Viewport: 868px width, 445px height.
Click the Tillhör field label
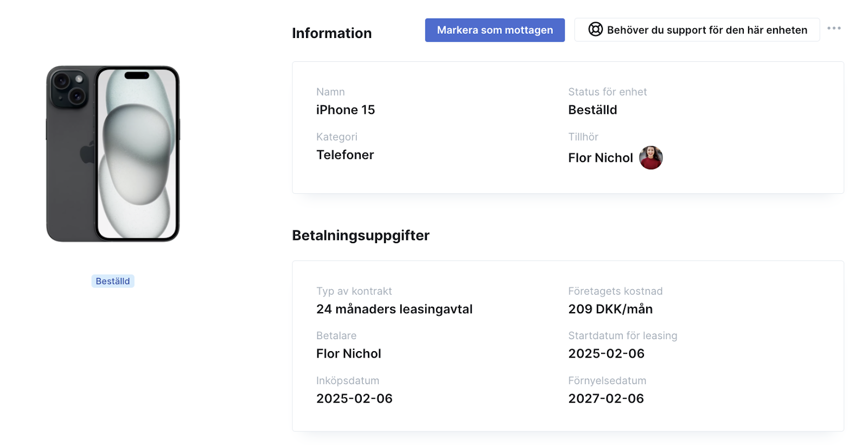tap(583, 137)
